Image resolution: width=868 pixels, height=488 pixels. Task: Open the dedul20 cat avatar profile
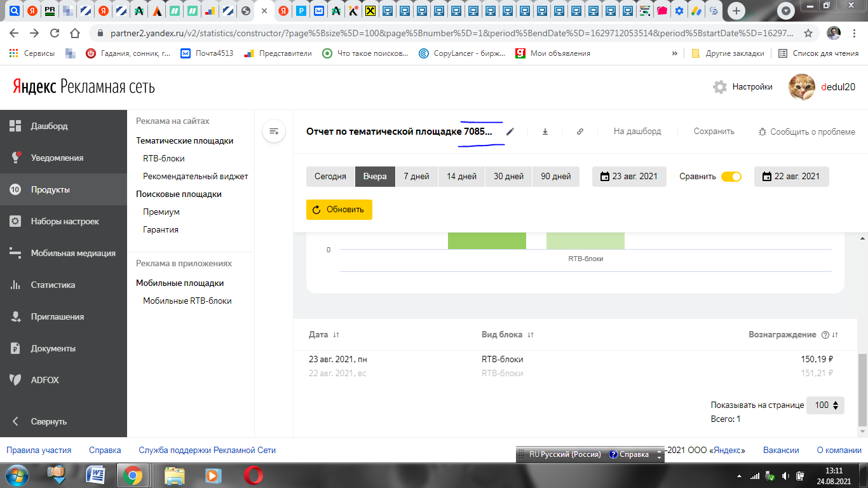coord(802,87)
